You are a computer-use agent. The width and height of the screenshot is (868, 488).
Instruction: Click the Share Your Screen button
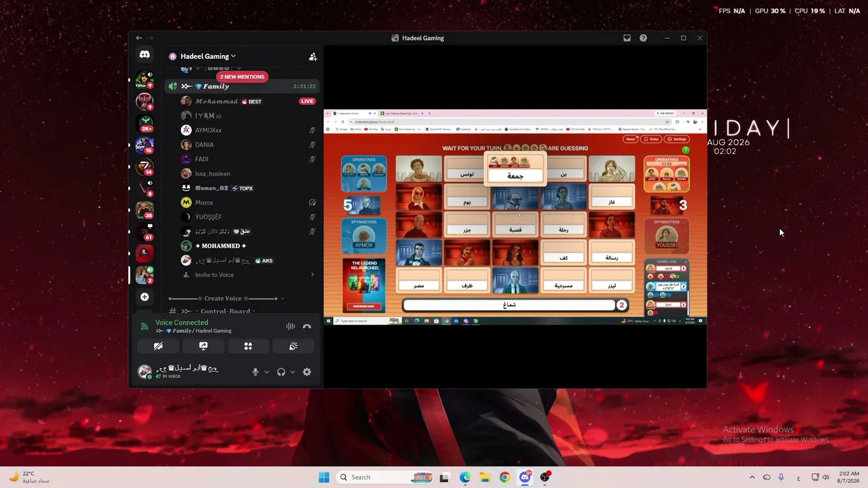coord(203,346)
